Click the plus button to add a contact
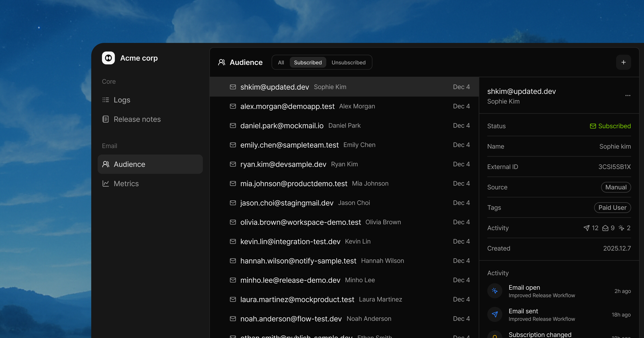644x338 pixels. (x=623, y=62)
